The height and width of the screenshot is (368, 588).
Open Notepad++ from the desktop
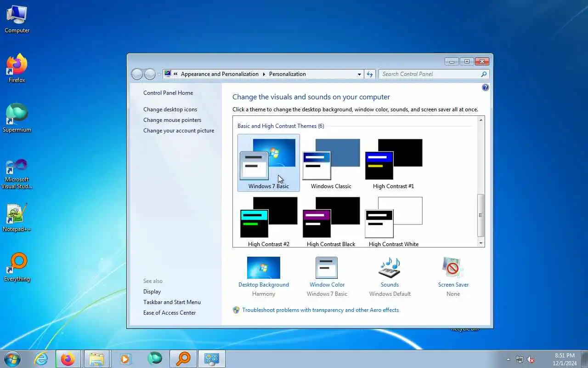point(17,218)
